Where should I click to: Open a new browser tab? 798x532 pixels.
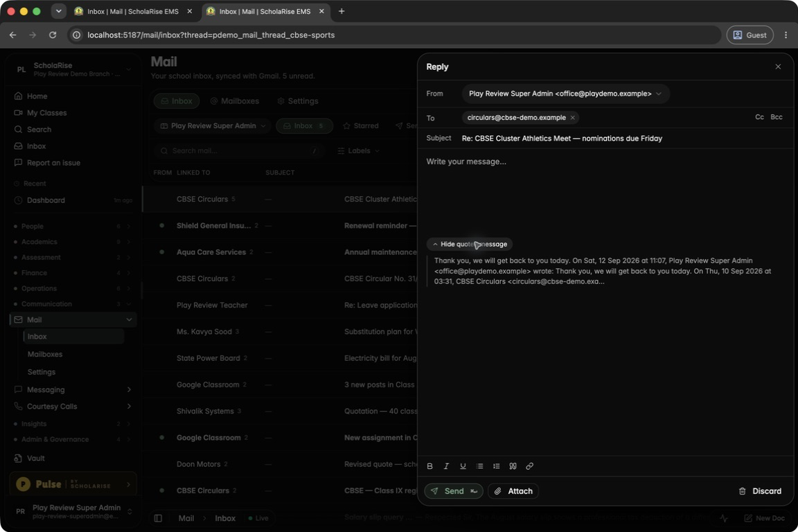point(342,11)
